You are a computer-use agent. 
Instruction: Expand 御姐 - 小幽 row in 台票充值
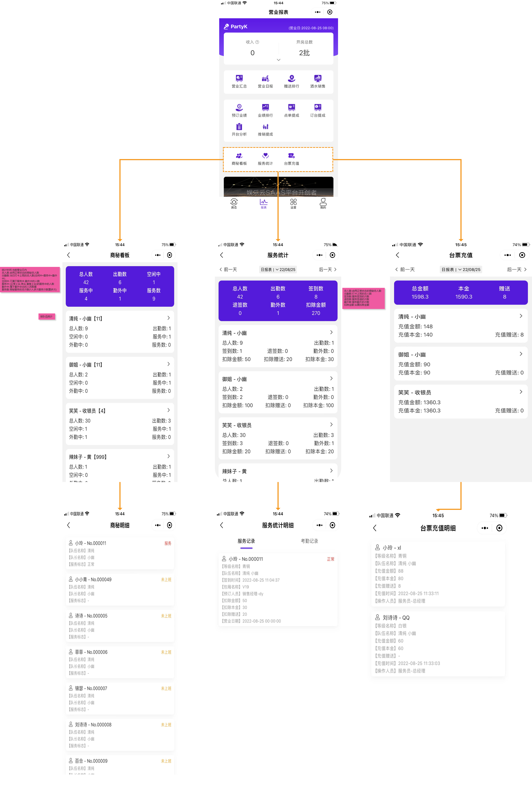tap(461, 363)
